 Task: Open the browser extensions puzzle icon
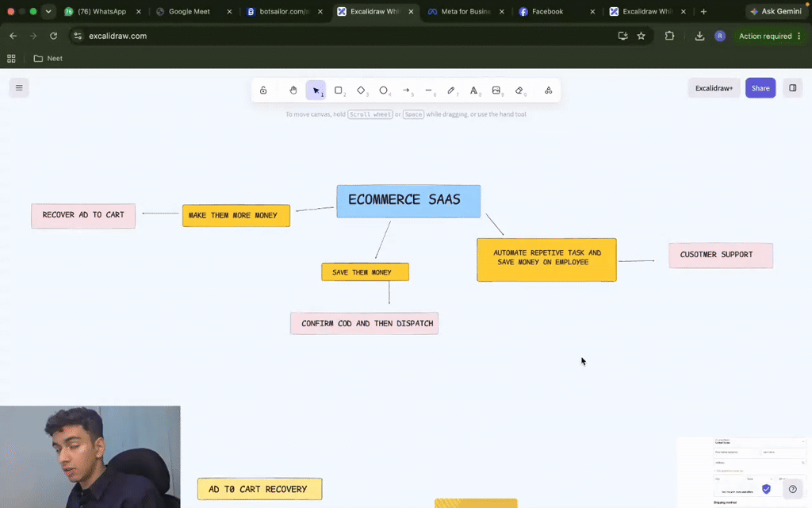(x=669, y=36)
